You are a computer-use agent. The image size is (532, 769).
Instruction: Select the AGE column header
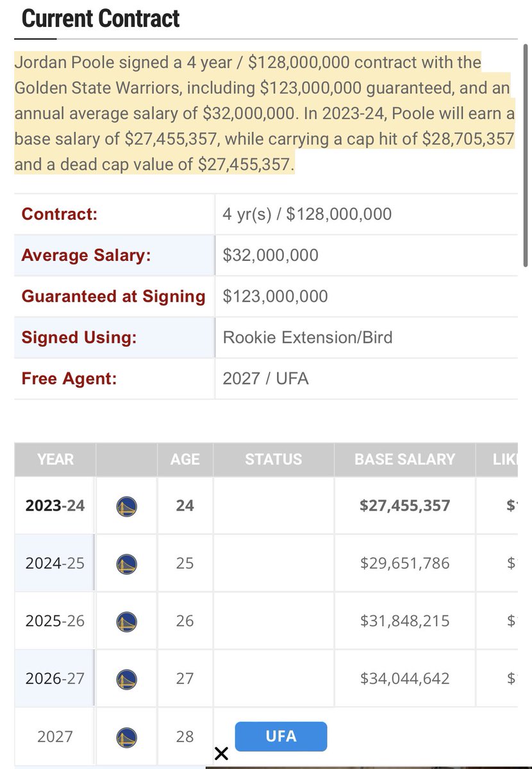click(x=185, y=459)
